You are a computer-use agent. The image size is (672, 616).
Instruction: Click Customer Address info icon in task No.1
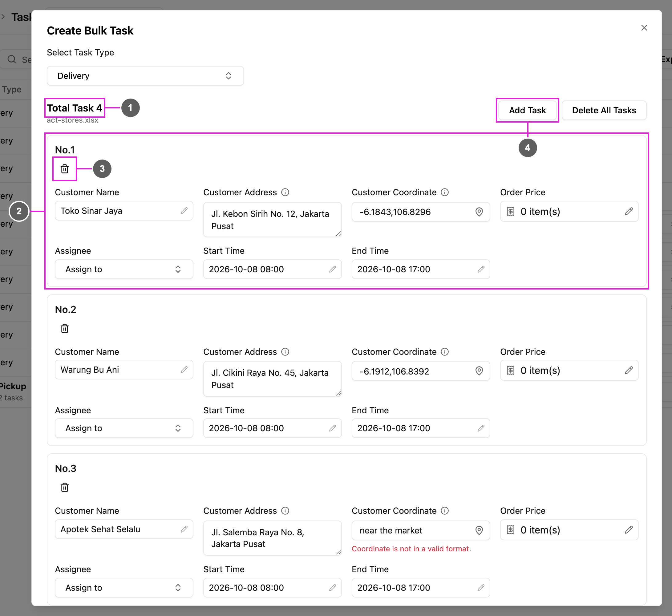285,192
